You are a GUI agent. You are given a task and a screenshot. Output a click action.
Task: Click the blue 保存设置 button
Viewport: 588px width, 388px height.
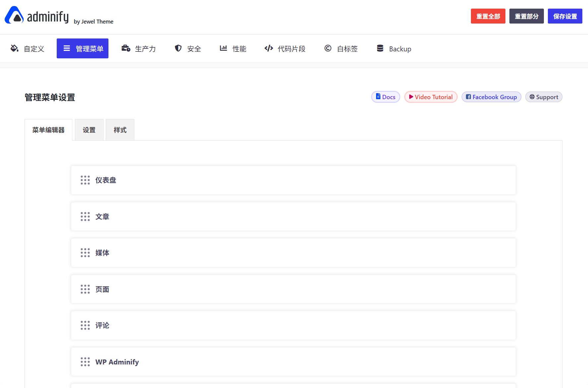[565, 16]
